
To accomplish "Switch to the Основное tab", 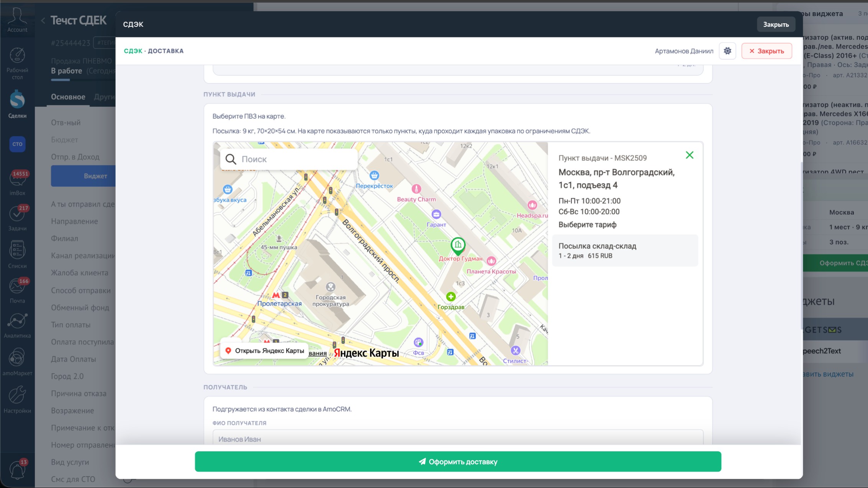I will [x=68, y=97].
